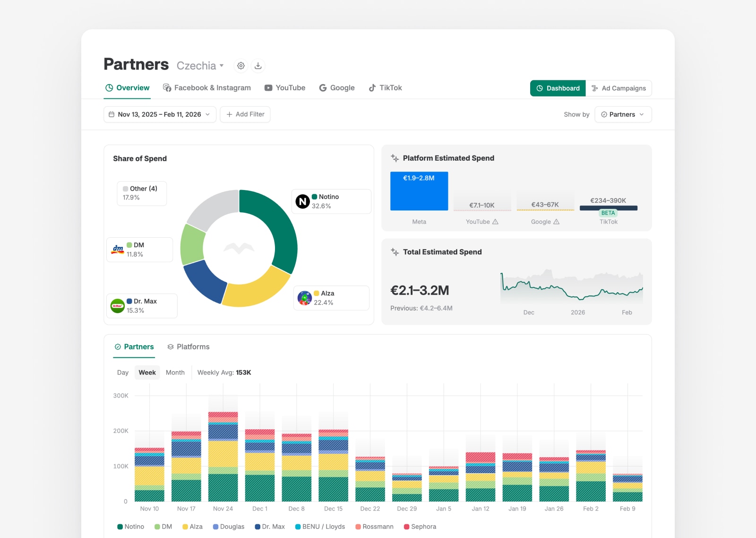Toggle Alza series in chart legend
Viewport: 756px width, 538px height.
[192, 527]
